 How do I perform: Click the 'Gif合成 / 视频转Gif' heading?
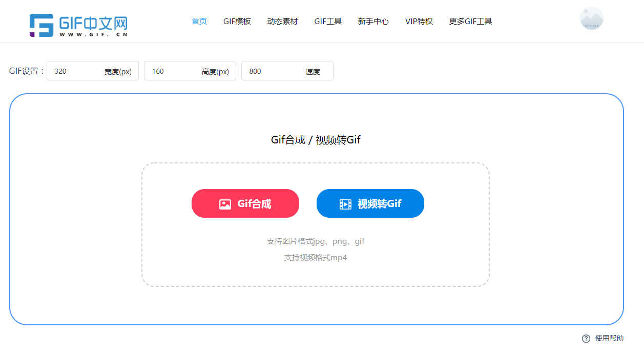point(316,140)
